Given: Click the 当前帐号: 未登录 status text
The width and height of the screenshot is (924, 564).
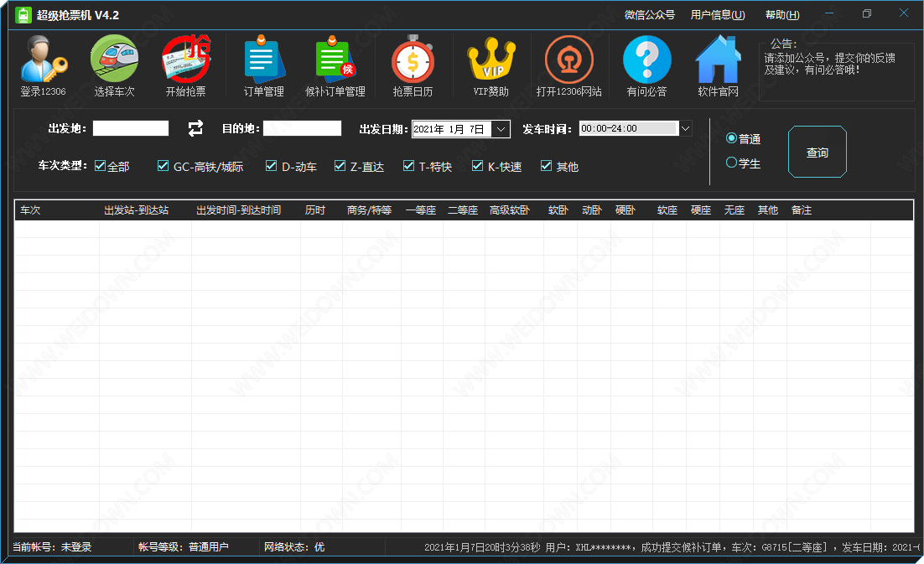Looking at the screenshot, I should coord(53,547).
